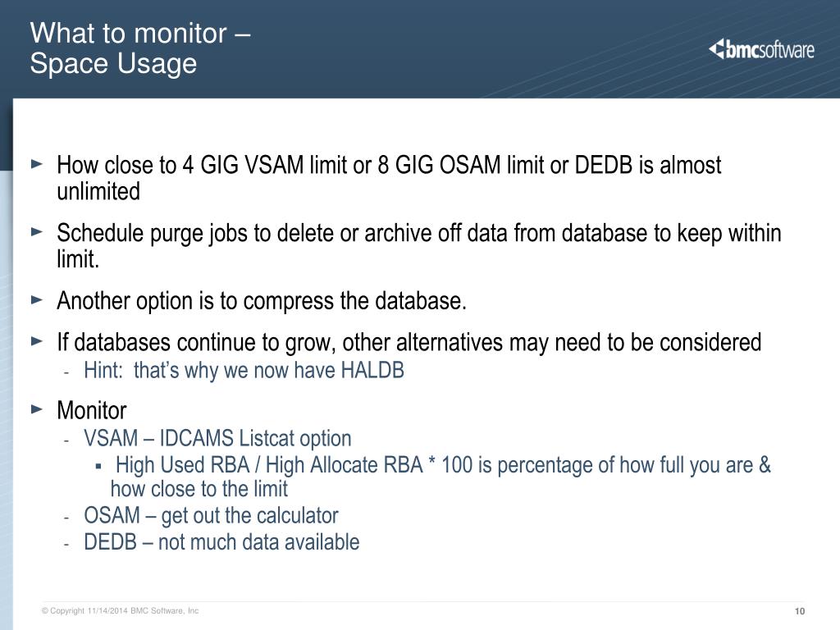Viewport: 840px width, 630px height.
Task: Click the DEDB – not much data available line
Action: tap(221, 541)
